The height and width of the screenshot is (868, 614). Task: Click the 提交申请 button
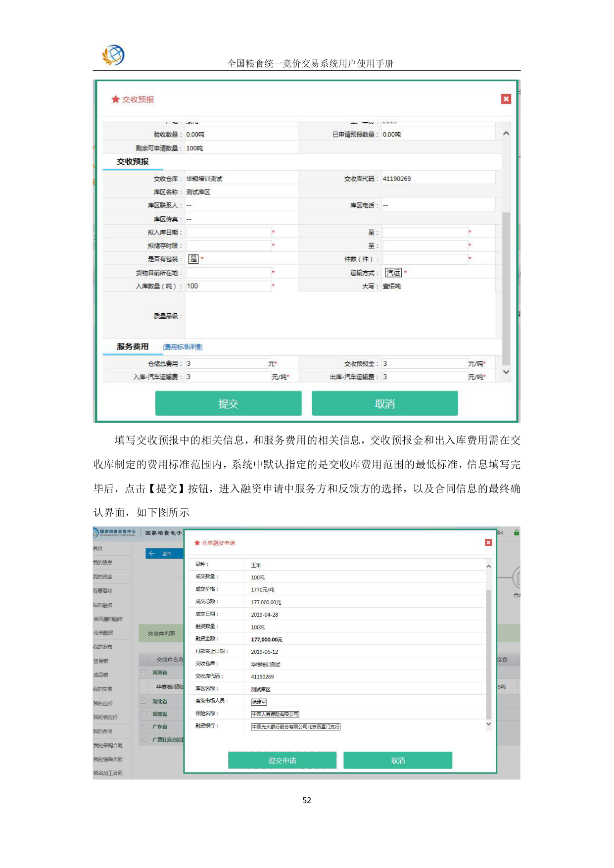point(282,760)
